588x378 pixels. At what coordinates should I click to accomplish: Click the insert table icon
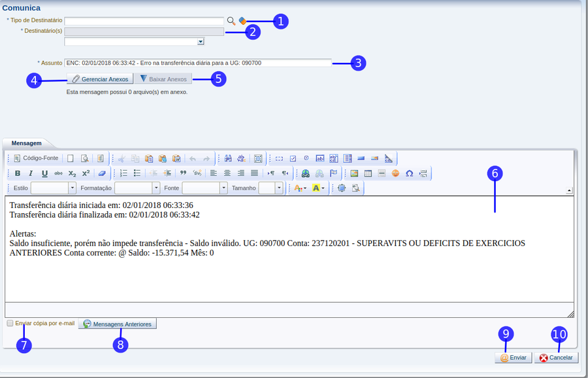click(x=368, y=173)
